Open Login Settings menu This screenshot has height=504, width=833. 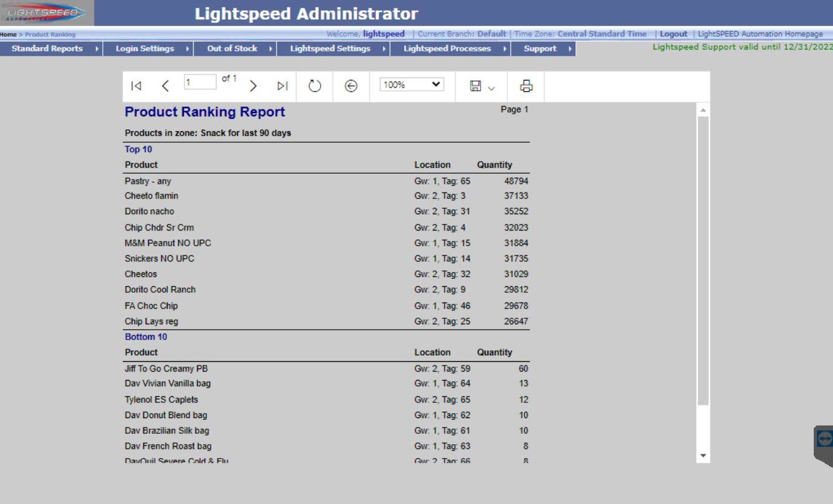point(149,48)
